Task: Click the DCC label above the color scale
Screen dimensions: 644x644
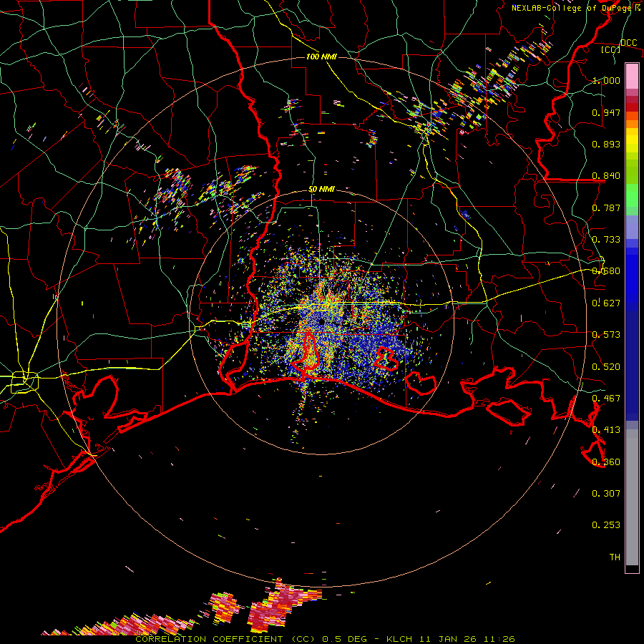Action: click(628, 43)
